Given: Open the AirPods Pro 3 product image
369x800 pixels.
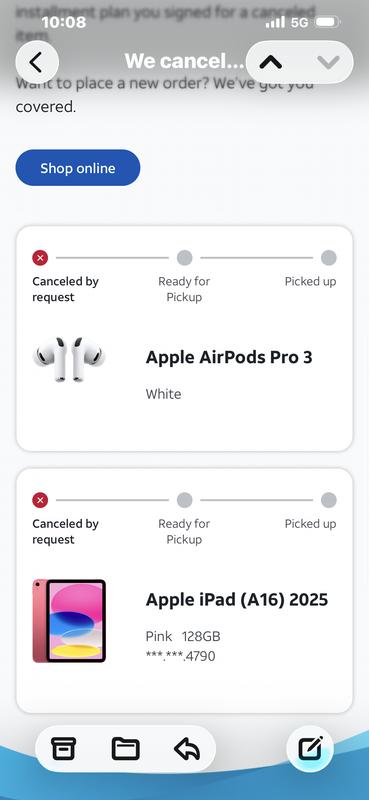Looking at the screenshot, I should [x=69, y=359].
